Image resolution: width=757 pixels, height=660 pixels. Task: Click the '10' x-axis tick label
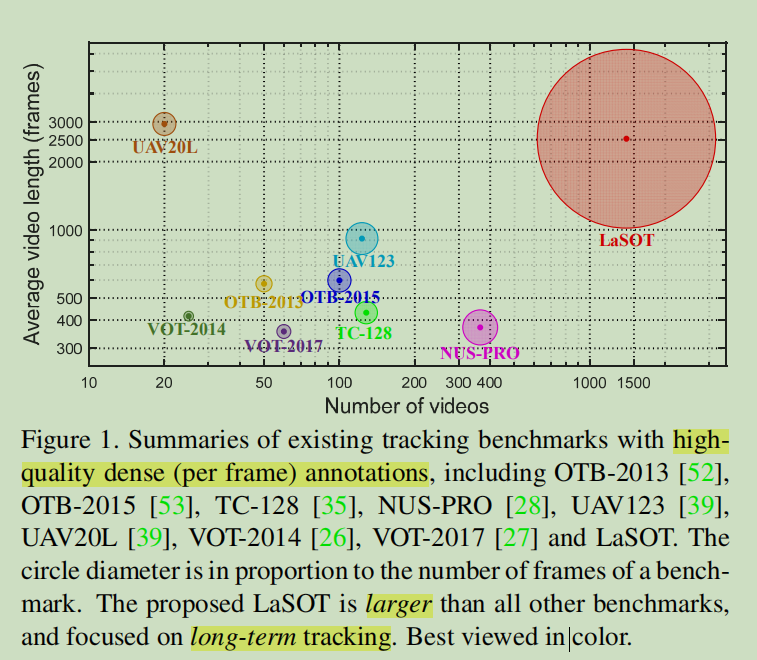pos(89,383)
